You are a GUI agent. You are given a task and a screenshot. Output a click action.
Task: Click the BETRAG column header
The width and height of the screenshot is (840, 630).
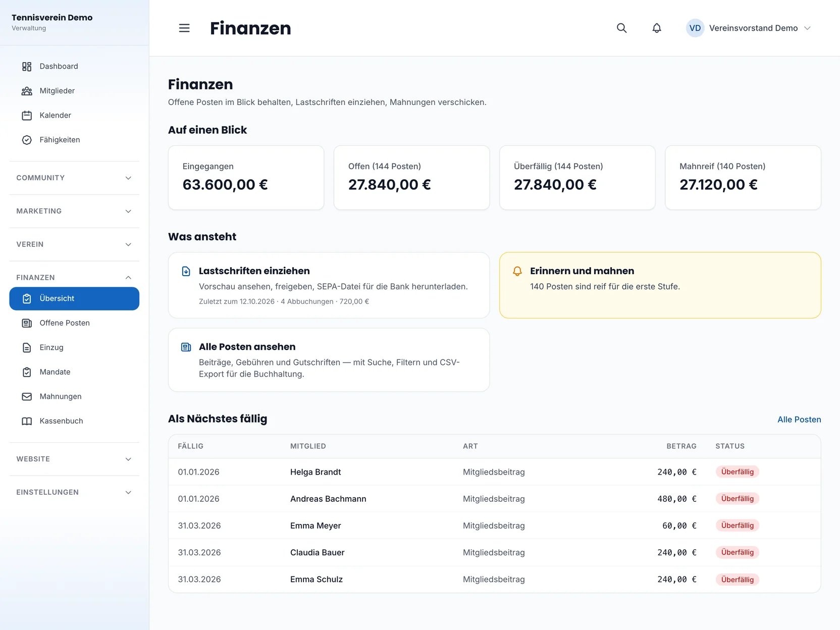(x=681, y=446)
